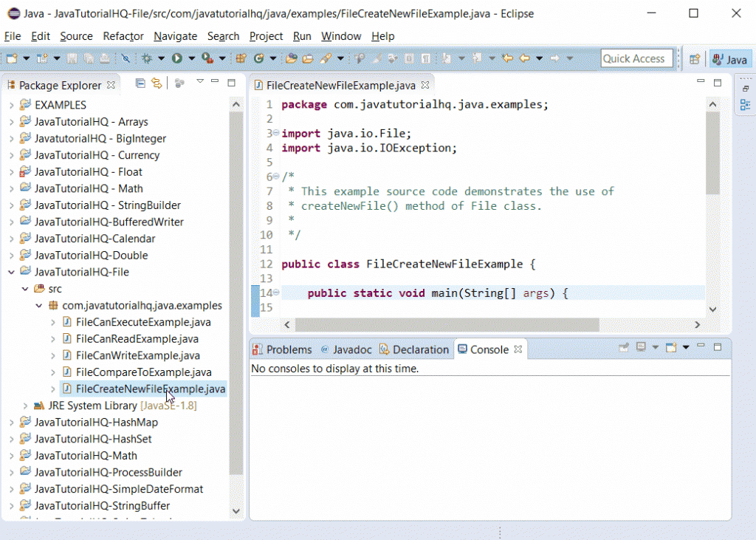This screenshot has width=756, height=540.
Task: Minimize the Console view
Action: pos(701,346)
